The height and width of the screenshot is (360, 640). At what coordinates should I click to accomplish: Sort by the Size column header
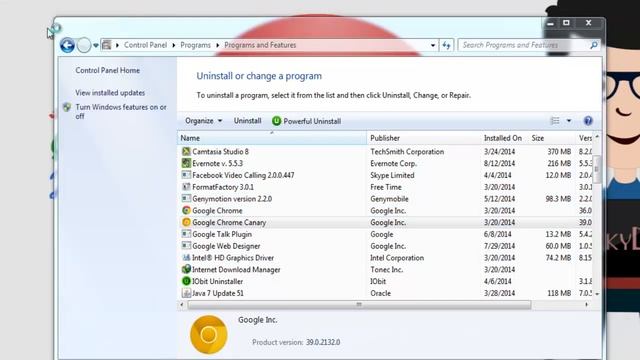(552, 138)
